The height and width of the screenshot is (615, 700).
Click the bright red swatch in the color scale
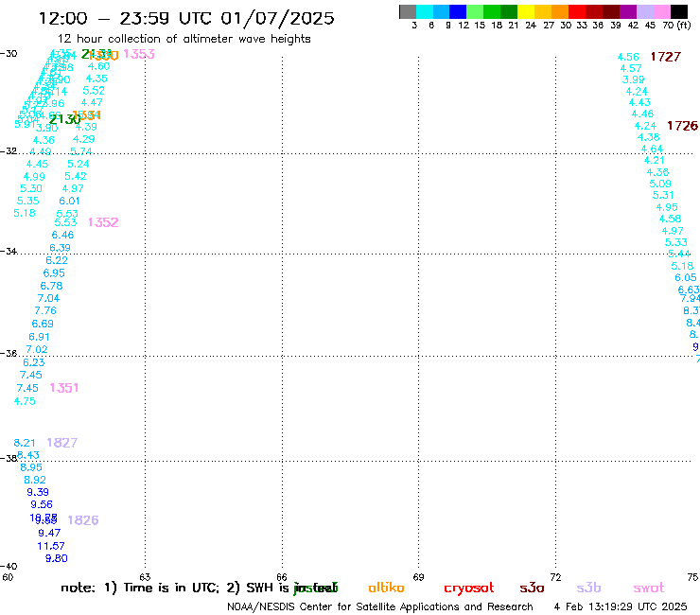point(577,11)
